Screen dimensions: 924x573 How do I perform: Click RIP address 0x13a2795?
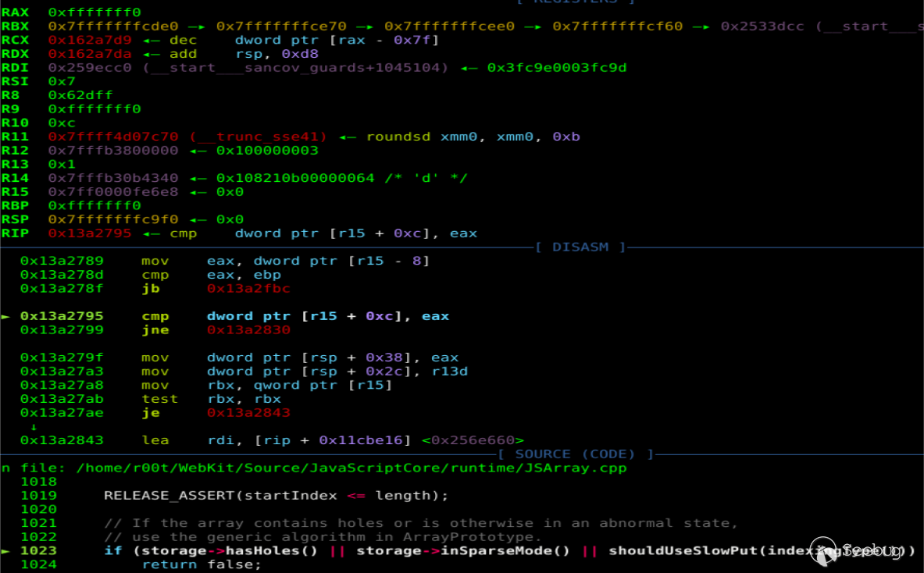pos(90,233)
